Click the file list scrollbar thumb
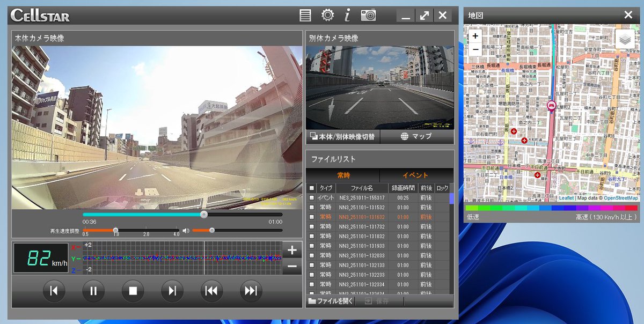 452,198
